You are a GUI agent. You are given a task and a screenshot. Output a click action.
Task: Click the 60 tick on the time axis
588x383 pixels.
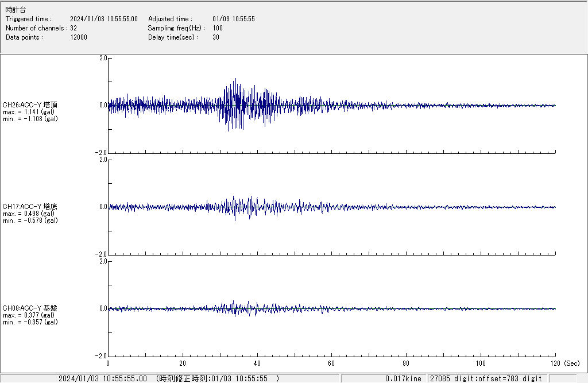tap(331, 363)
